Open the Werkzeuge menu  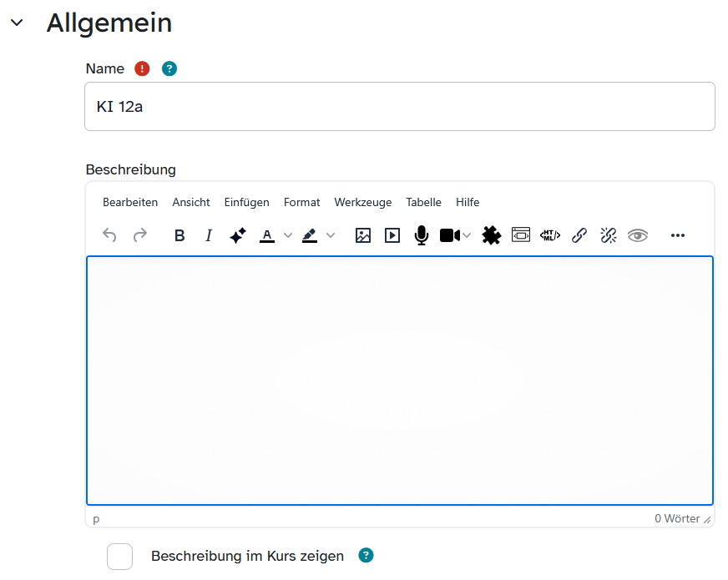pos(362,202)
